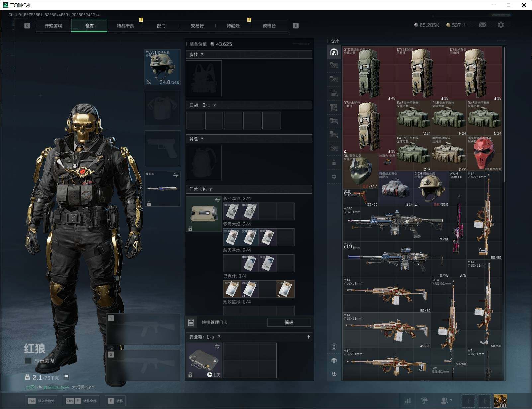Viewport: 532px width, 409px height.
Task: Click the 转移全部 button
Action: [x=82, y=401]
